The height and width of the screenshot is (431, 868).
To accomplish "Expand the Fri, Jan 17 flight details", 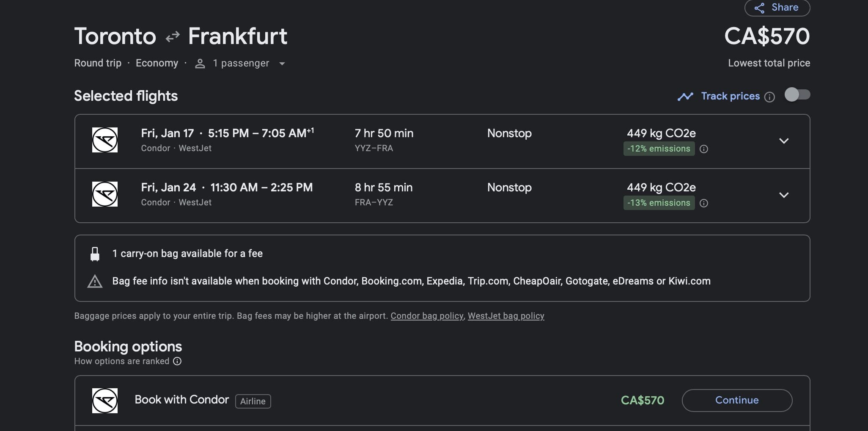I will [x=784, y=141].
